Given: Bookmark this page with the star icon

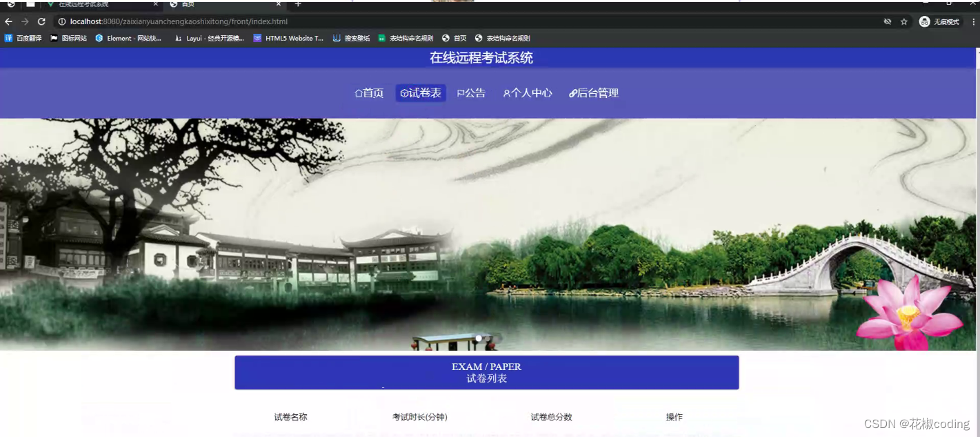Looking at the screenshot, I should pyautogui.click(x=904, y=22).
